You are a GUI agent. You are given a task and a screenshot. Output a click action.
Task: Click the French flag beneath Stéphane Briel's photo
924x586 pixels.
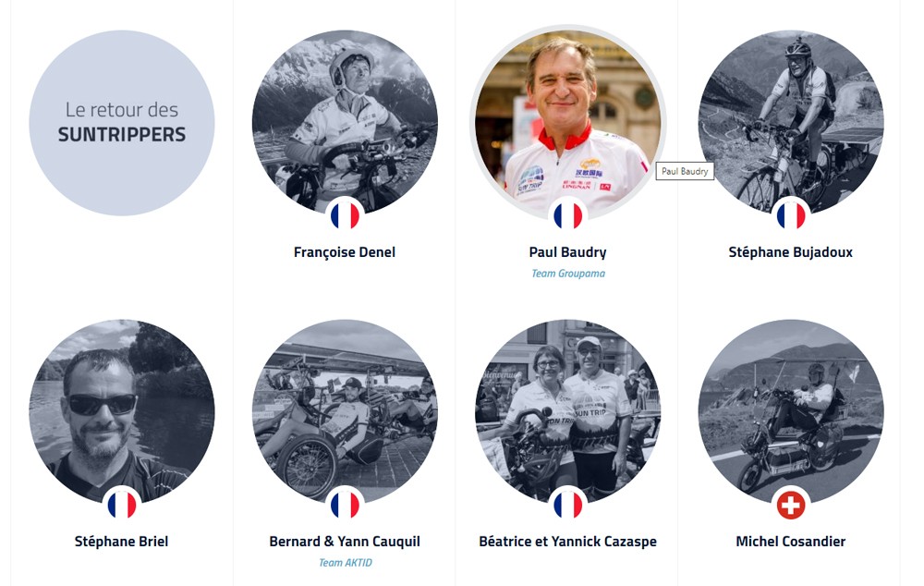click(122, 505)
